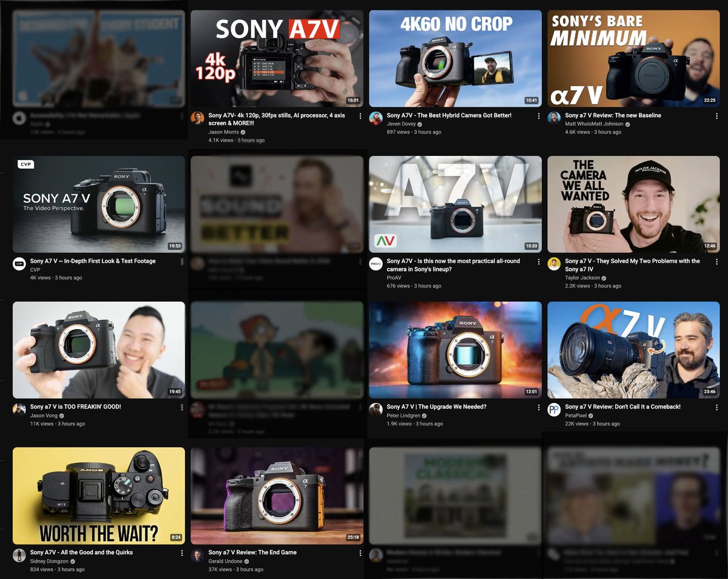The width and height of the screenshot is (728, 579).
Task: Play 'SONY A7 V The Video Perspective' thumbnail
Action: (x=99, y=204)
